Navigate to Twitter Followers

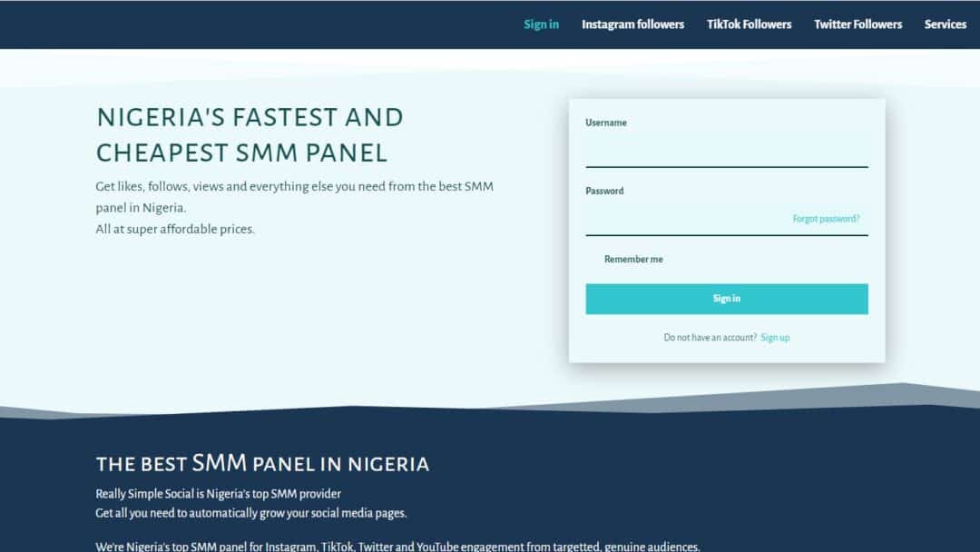pos(857,25)
